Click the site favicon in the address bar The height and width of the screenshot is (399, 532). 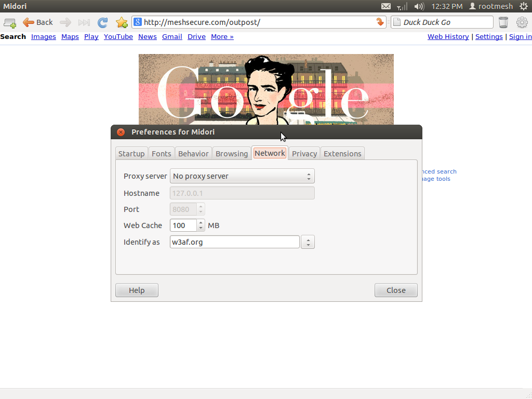point(137,22)
